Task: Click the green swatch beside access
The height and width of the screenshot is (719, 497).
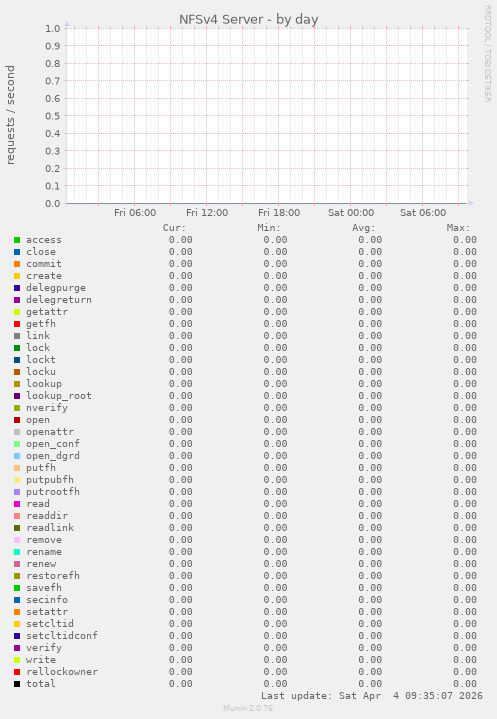Action: [x=17, y=240]
